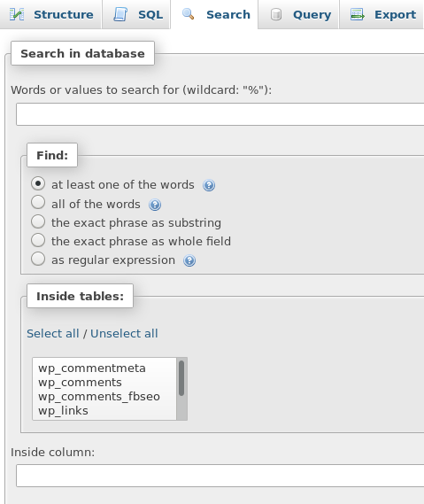Click the tables list scrollbar
The height and width of the screenshot is (504, 424).
click(x=181, y=389)
